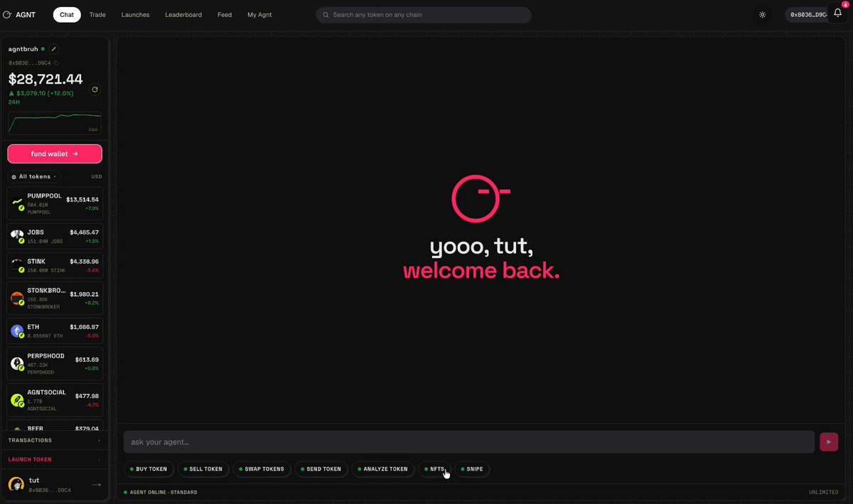The image size is (853, 504).
Task: Open the All tokens filter dropdown
Action: tap(34, 176)
